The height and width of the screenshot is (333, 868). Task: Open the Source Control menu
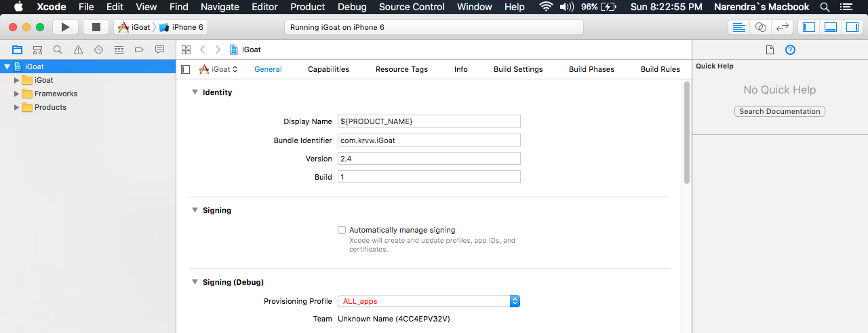point(412,7)
